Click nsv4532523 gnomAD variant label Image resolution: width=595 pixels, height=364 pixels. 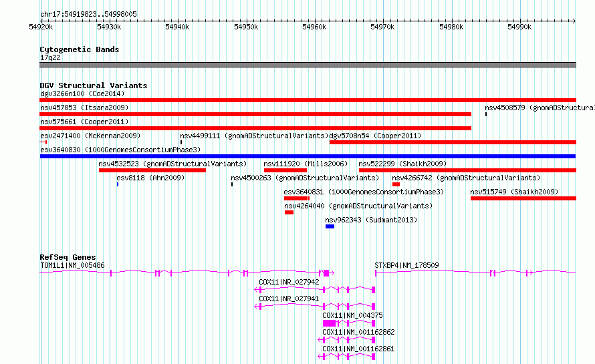172,164
